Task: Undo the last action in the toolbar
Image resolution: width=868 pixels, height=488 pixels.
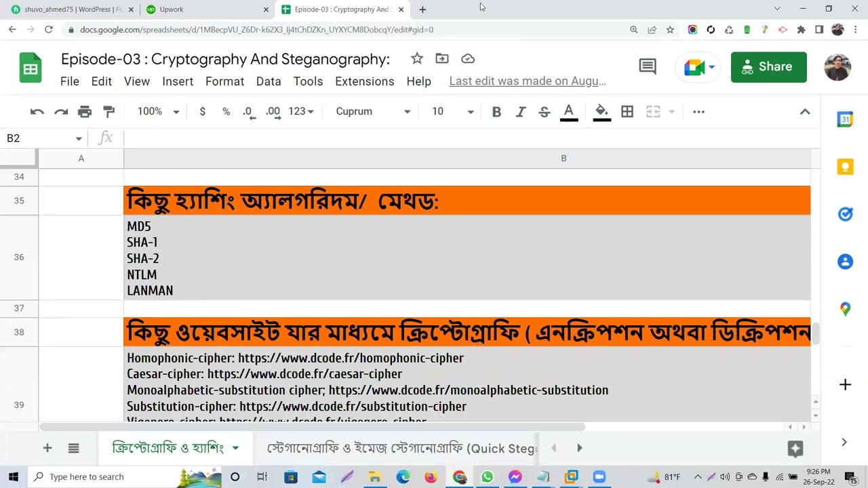Action: 37,112
